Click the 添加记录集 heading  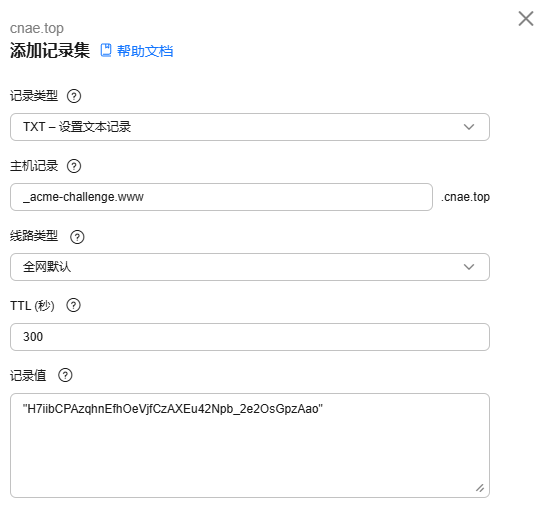click(x=50, y=51)
